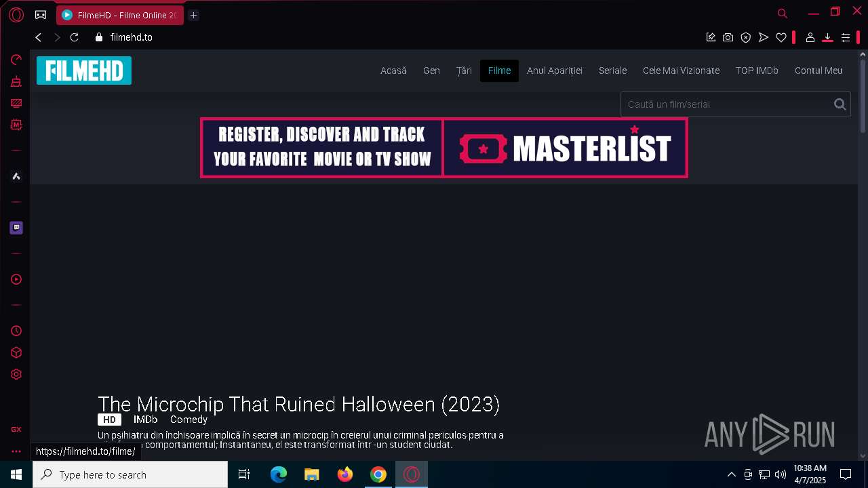Take a snapshot with camera icon
The height and width of the screenshot is (488, 868).
[x=728, y=37]
